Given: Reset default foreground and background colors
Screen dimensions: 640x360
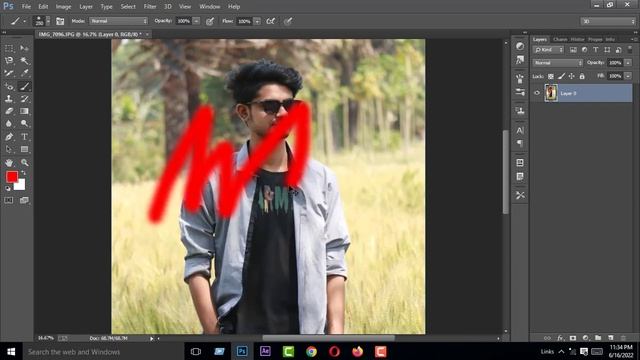Looking at the screenshot, I should 8,188.
